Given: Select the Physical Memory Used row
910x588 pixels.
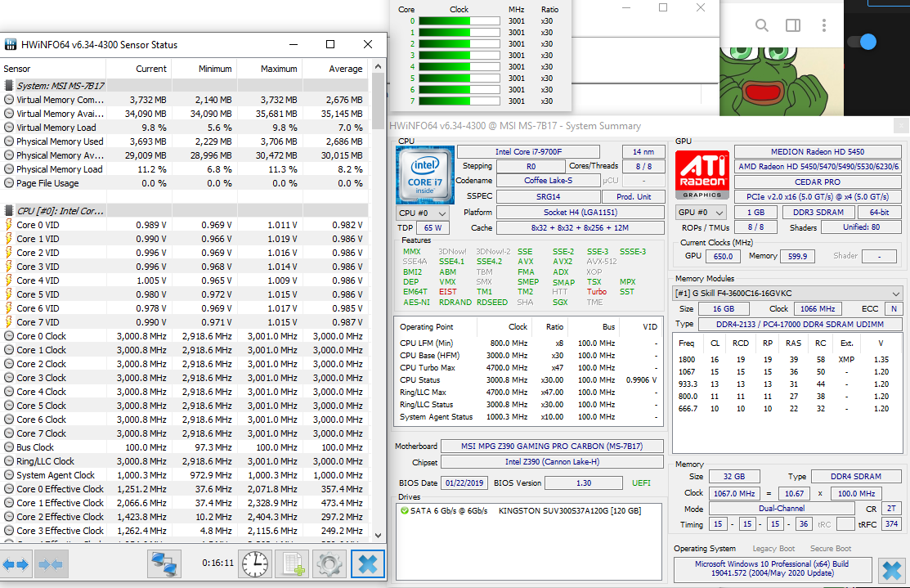Looking at the screenshot, I should (x=184, y=141).
